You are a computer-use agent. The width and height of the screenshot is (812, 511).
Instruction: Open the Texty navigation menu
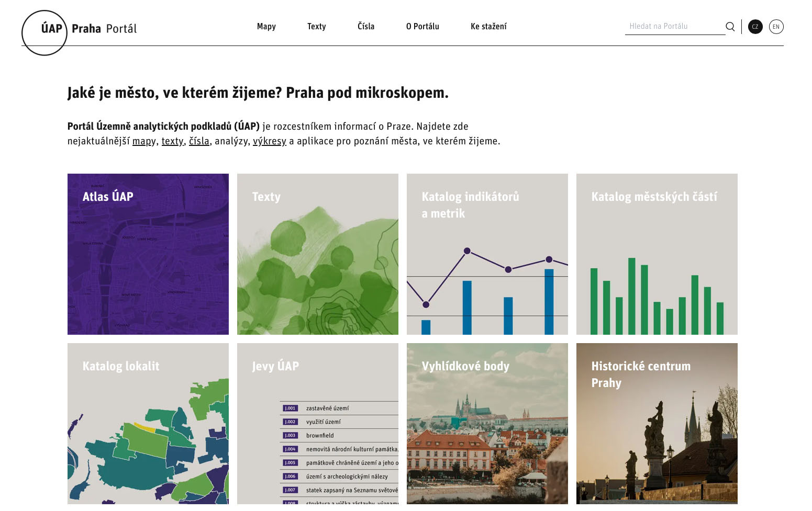click(x=316, y=27)
